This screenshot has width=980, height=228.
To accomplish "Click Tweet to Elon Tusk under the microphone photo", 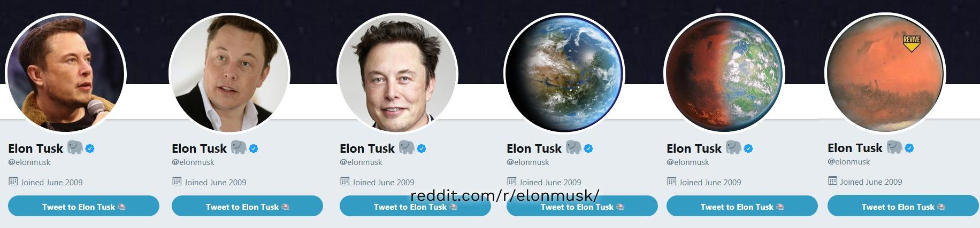I will pos(83,206).
